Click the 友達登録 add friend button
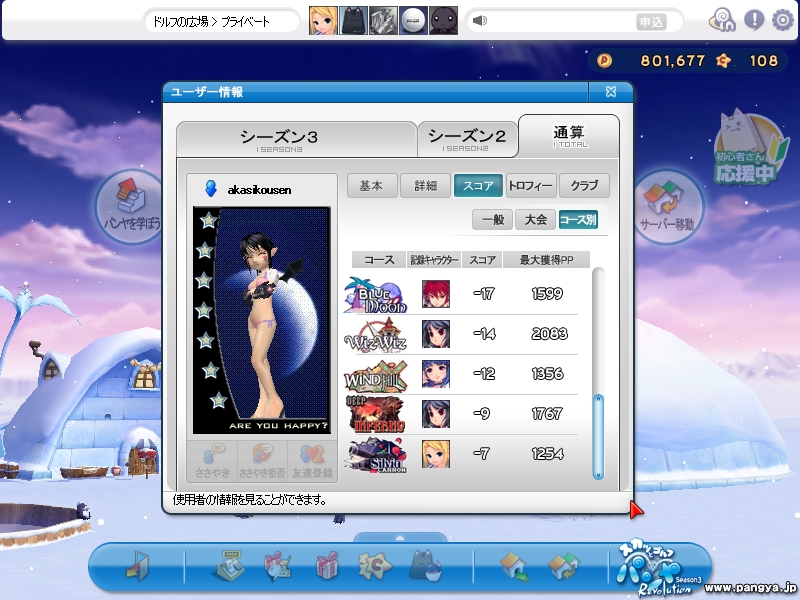The image size is (800, 600). 312,462
